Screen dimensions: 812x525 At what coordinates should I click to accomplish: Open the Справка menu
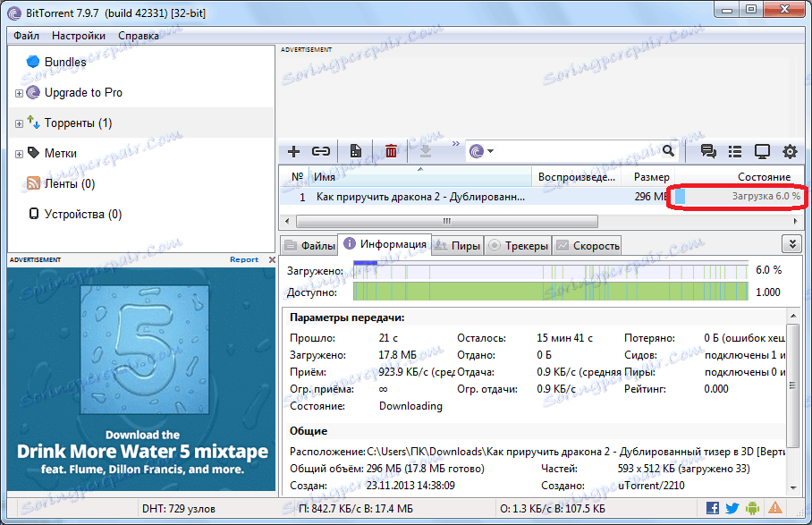(x=139, y=35)
